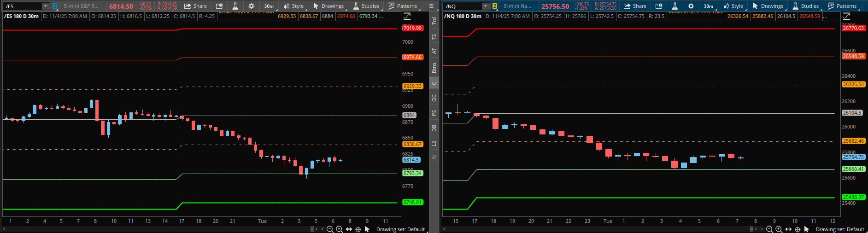Open symbol dropdown on /ES chart

(46, 6)
